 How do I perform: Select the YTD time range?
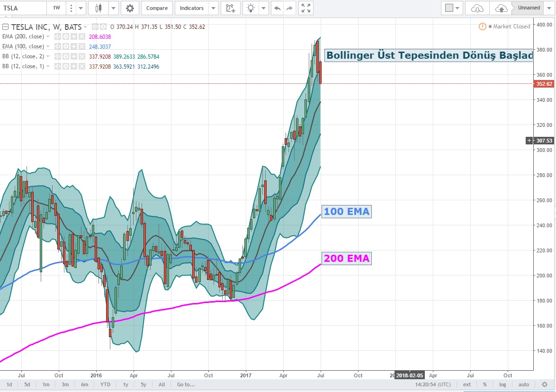tap(105, 384)
